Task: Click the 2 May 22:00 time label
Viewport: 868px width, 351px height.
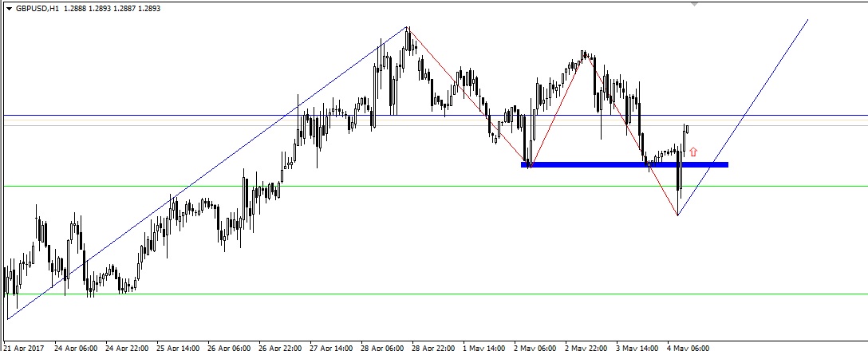Action: [x=586, y=347]
